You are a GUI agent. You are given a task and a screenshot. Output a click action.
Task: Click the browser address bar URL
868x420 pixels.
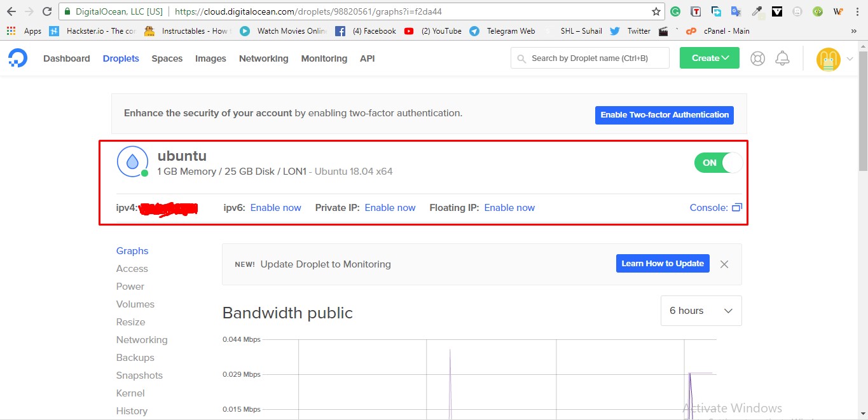pyautogui.click(x=308, y=11)
